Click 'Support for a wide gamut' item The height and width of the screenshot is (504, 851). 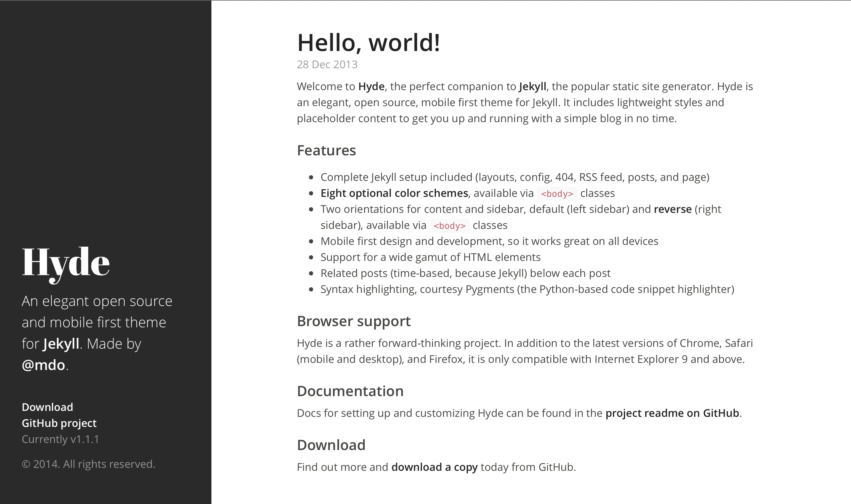tap(430, 257)
